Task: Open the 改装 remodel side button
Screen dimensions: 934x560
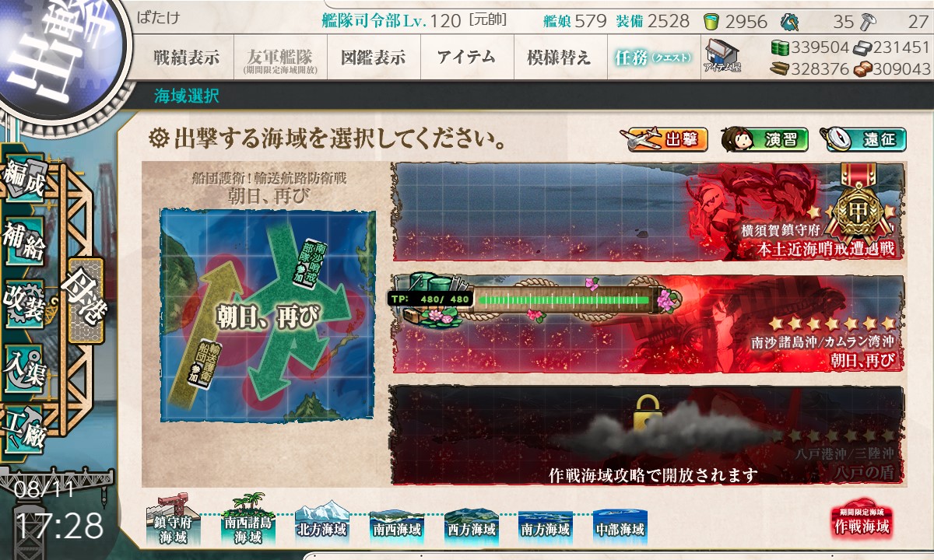Action: pyautogui.click(x=23, y=302)
